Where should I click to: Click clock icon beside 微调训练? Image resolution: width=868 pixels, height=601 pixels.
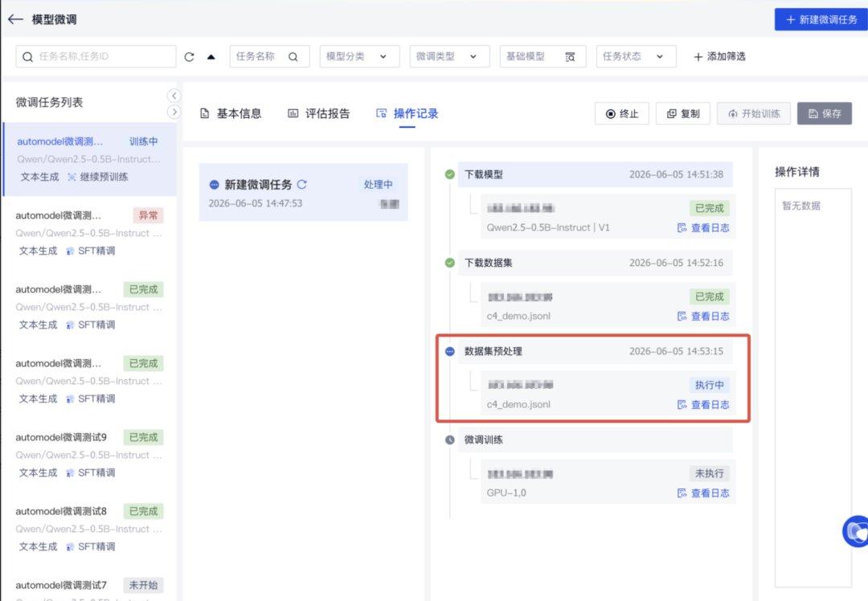(x=450, y=440)
